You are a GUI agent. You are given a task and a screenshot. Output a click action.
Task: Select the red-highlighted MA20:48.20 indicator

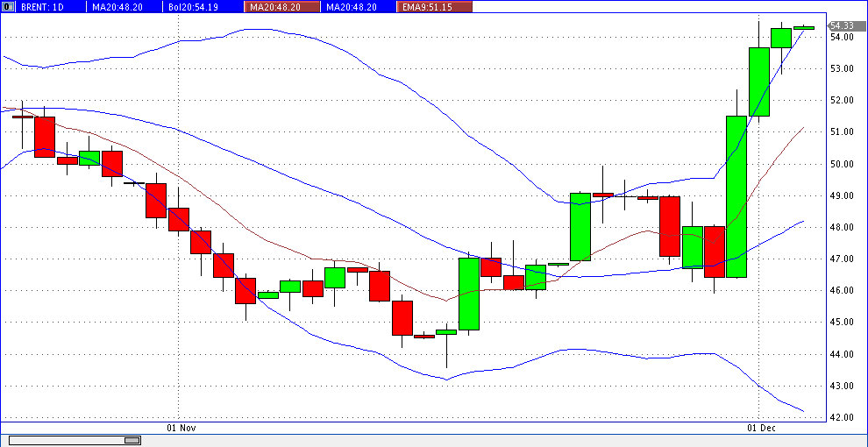click(281, 7)
